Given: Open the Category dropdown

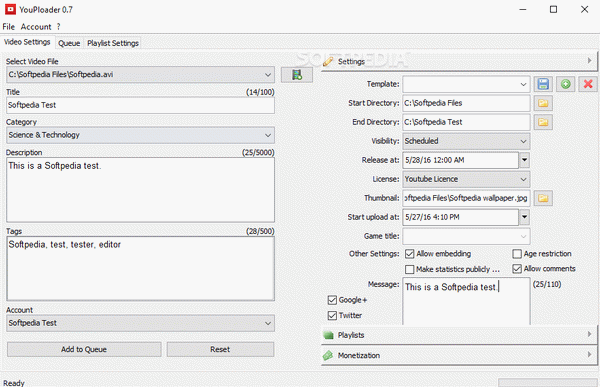Looking at the screenshot, I should pyautogui.click(x=268, y=135).
